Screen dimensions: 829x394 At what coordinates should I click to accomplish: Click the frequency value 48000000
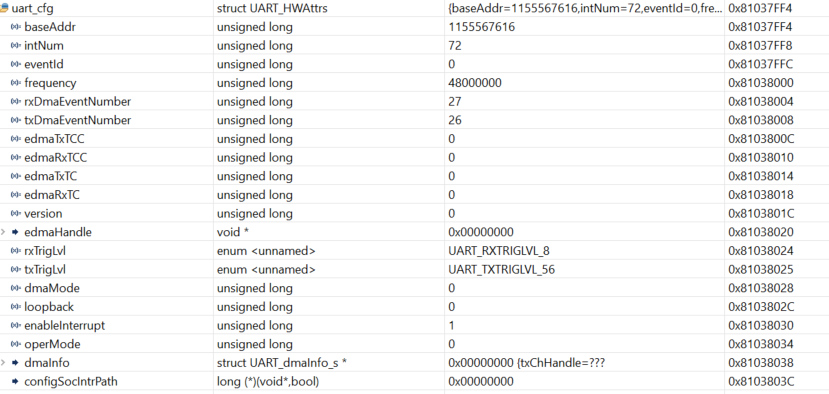[x=475, y=83]
